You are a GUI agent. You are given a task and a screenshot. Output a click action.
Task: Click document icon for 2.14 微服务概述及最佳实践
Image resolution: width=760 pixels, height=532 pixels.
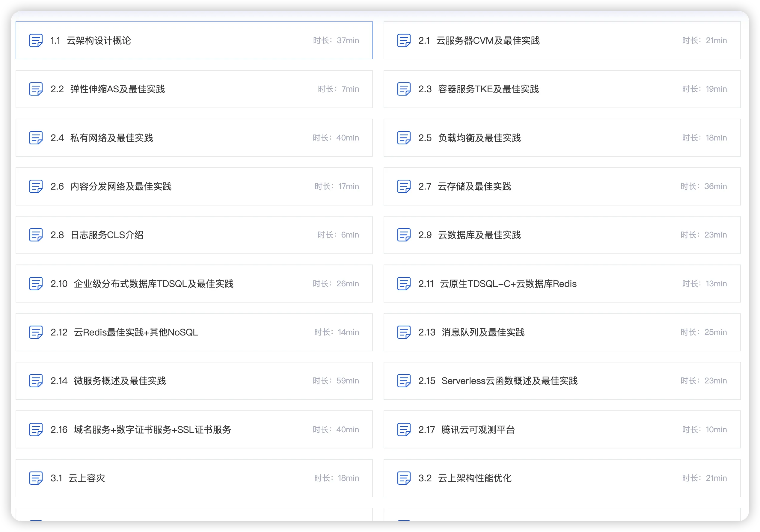click(36, 381)
